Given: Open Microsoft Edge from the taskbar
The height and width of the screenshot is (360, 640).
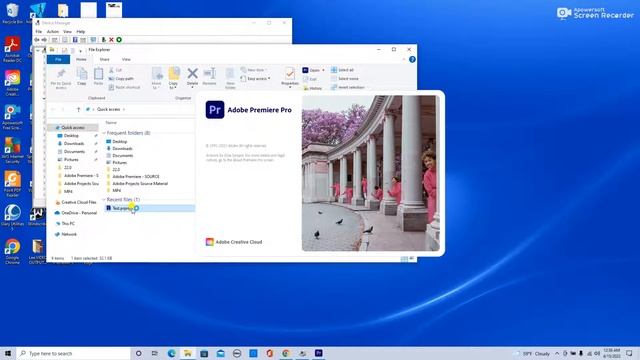Looking at the screenshot, I should tap(171, 353).
